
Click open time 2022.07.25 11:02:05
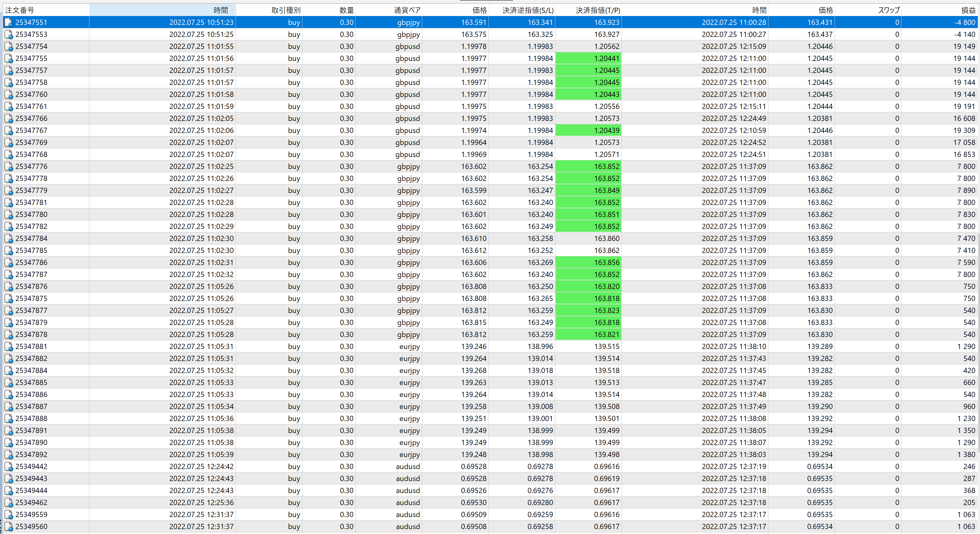tap(202, 118)
